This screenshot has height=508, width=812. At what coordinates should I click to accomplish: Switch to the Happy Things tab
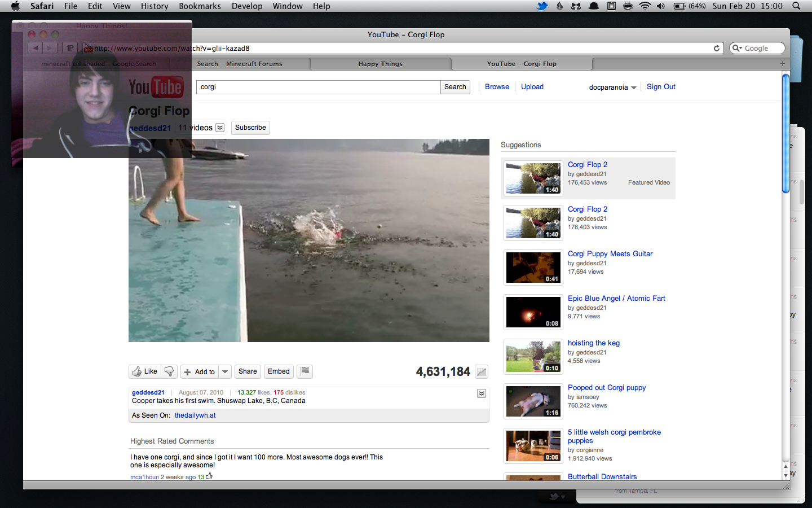[x=380, y=64]
